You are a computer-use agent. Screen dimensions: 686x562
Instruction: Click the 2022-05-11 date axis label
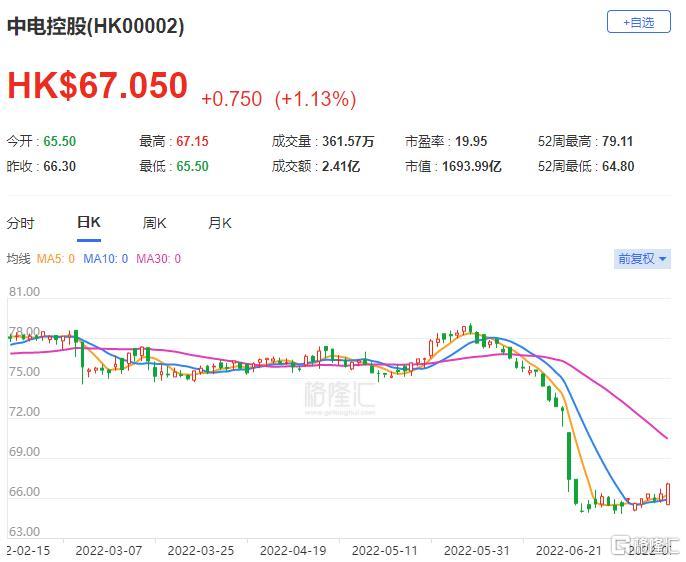[385, 551]
